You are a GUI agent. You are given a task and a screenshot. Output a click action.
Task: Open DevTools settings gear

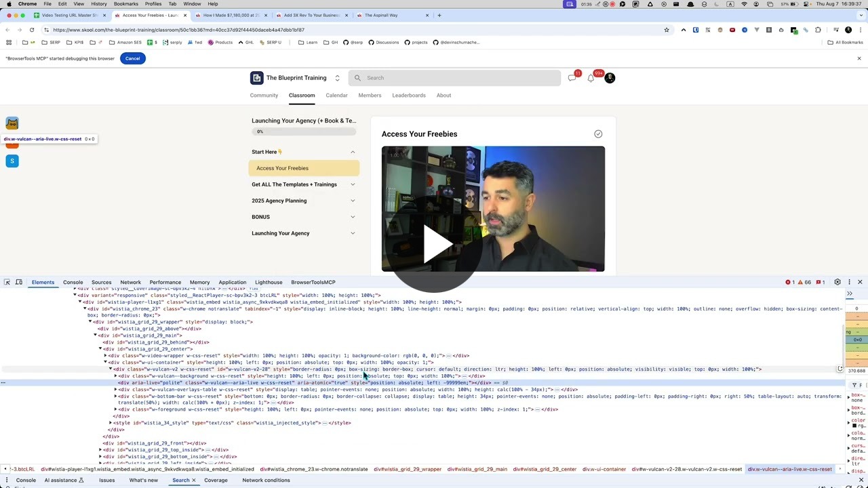(x=837, y=282)
